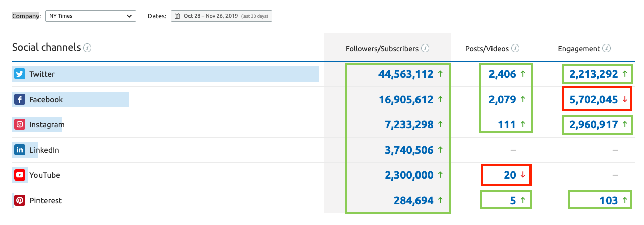The height and width of the screenshot is (225, 644).
Task: Click the Instagram camera icon
Action: click(x=20, y=125)
